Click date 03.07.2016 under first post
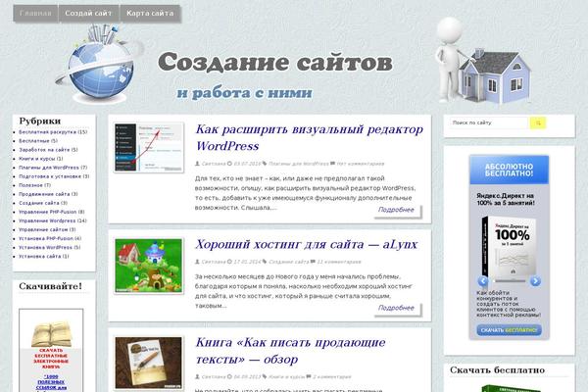Viewport: 588px width, 392px height. (247, 164)
